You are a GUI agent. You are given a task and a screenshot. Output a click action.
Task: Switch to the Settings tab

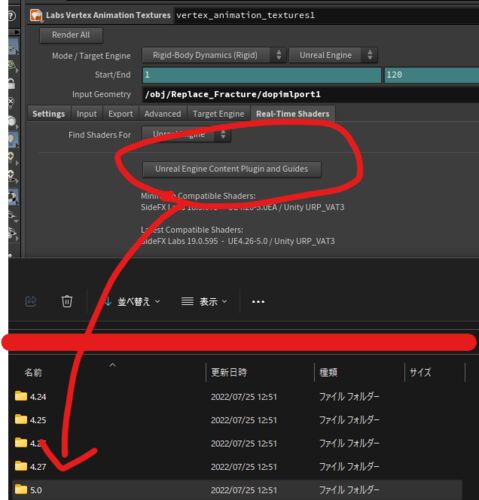coord(49,114)
